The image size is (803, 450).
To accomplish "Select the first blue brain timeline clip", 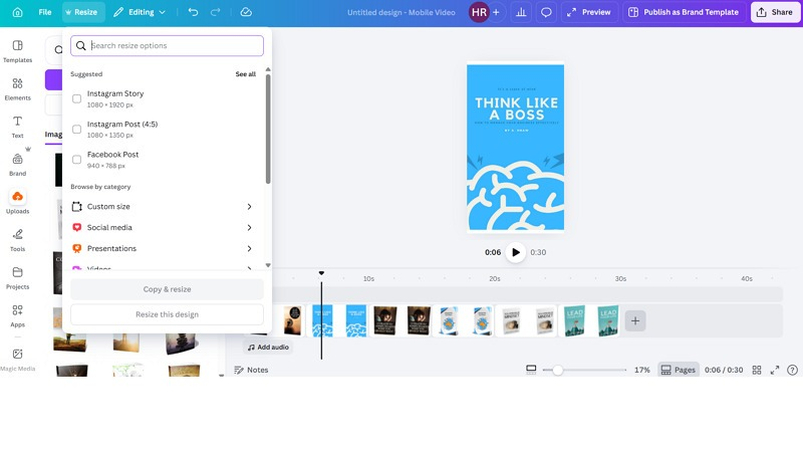I will 323,320.
